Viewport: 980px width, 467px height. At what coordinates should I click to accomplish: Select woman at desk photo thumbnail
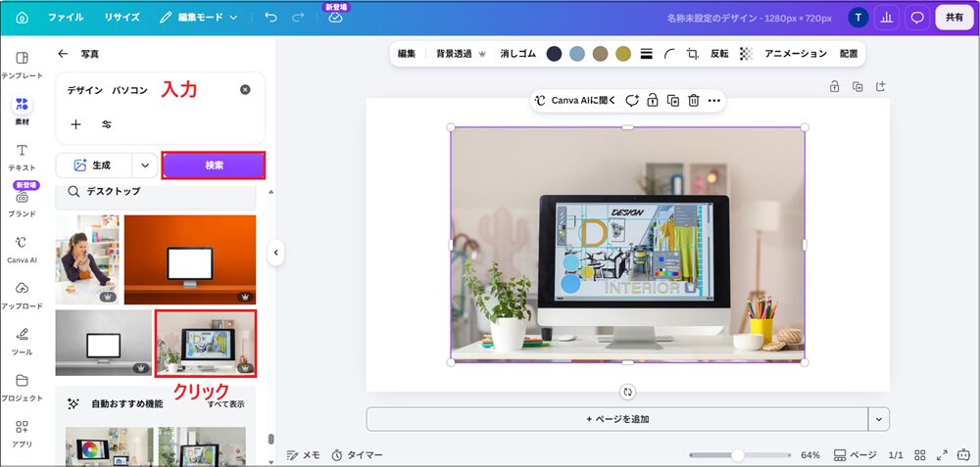87,259
